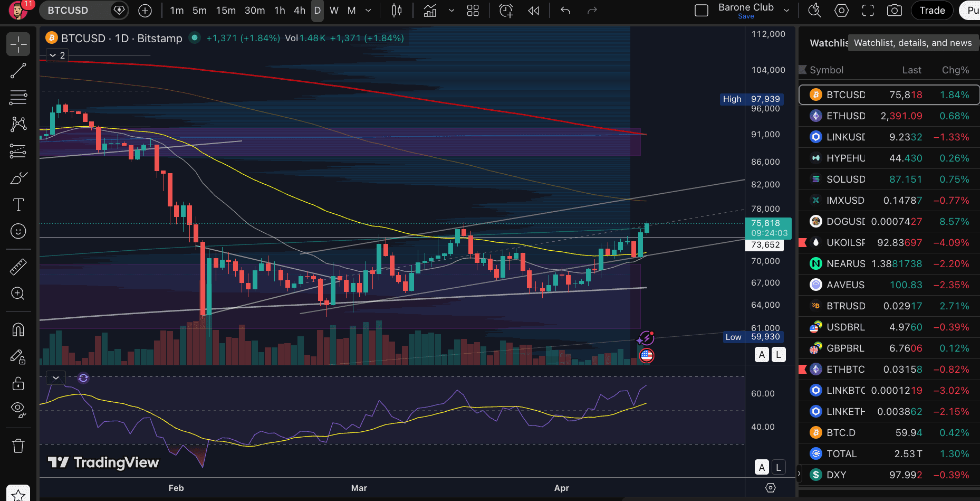Tick the layout box beside Barone Club
The image size is (980, 501).
click(x=702, y=11)
